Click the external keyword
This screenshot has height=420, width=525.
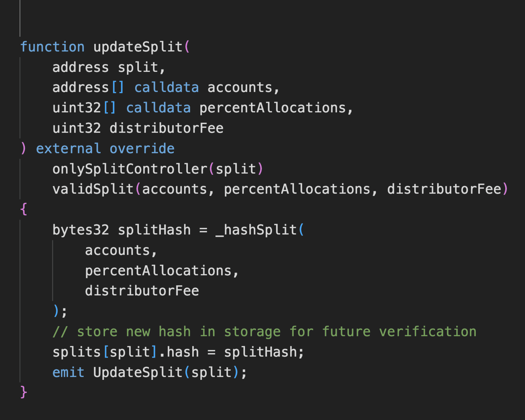pyautogui.click(x=69, y=149)
